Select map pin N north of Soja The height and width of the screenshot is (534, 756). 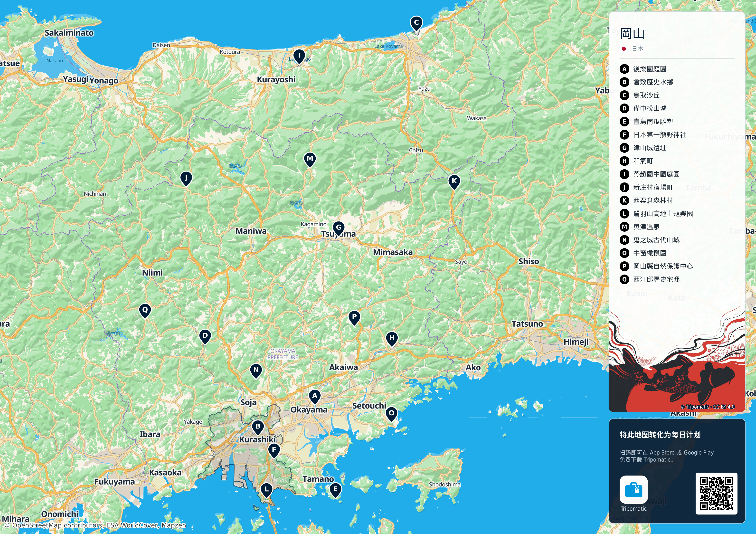[256, 371]
